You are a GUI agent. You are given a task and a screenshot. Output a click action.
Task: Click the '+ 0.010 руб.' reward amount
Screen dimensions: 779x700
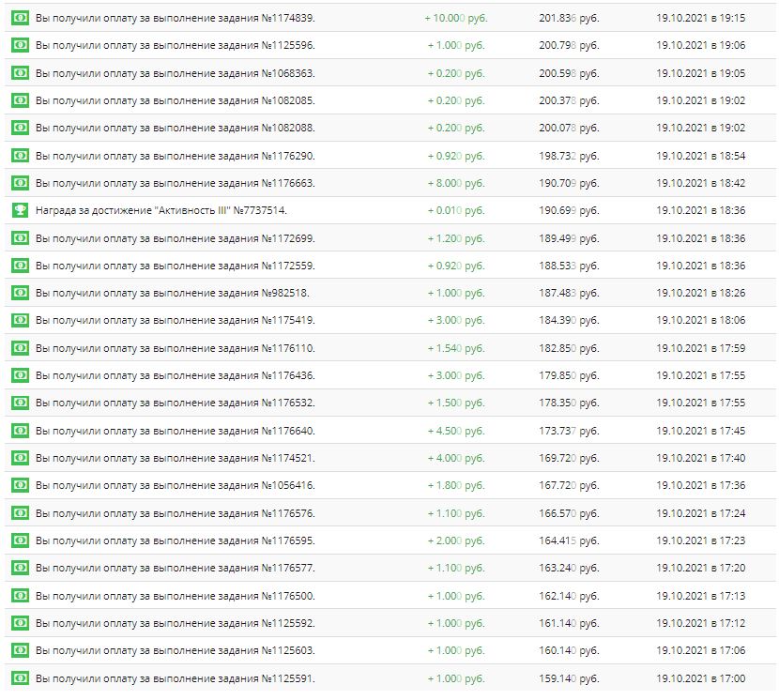pyautogui.click(x=456, y=210)
